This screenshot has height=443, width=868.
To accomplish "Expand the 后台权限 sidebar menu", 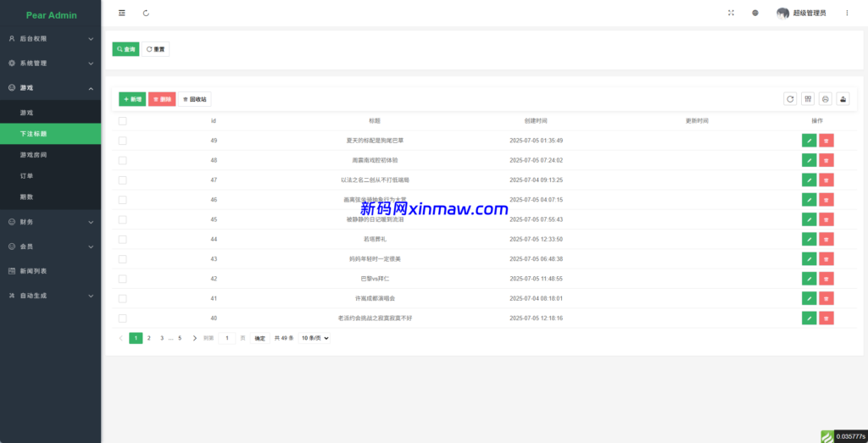I will point(50,39).
